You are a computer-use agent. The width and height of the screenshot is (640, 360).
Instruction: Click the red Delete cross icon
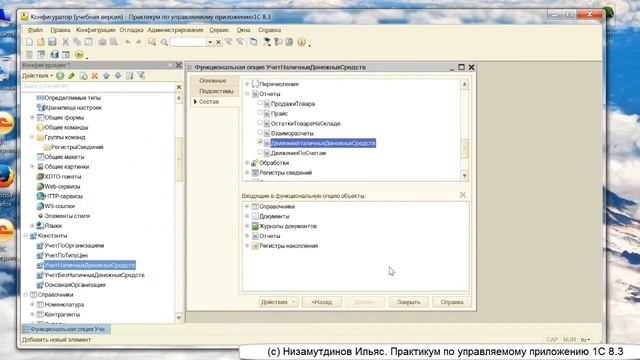coord(95,76)
